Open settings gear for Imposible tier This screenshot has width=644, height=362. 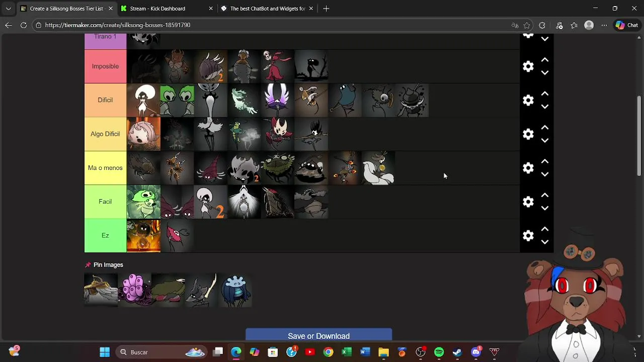coord(528,66)
